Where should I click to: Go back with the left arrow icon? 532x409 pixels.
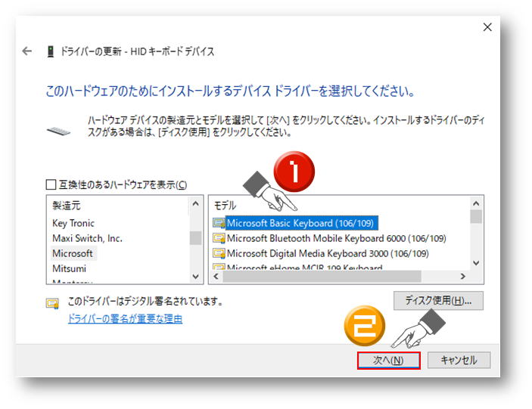(26, 51)
